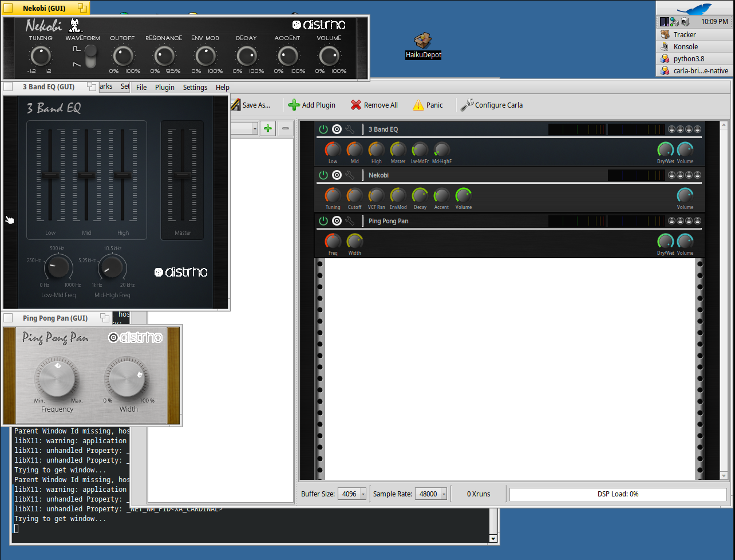Open the Settings menu in Carla

tap(195, 87)
